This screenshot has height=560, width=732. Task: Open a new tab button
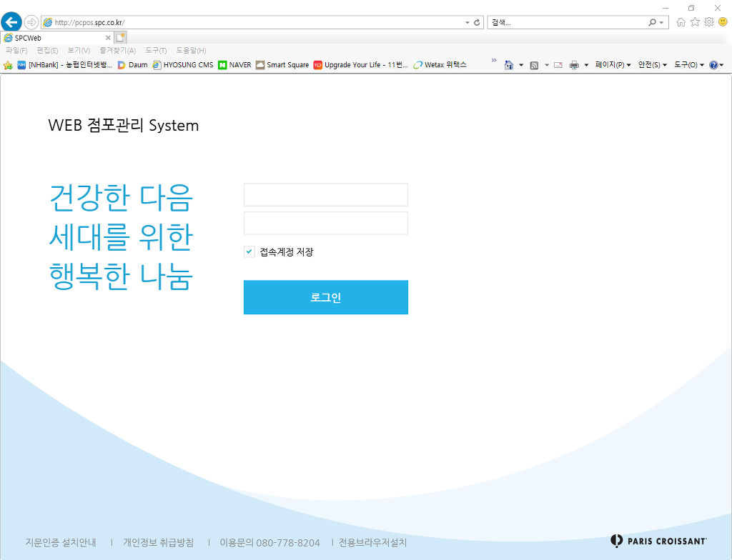[x=120, y=38]
